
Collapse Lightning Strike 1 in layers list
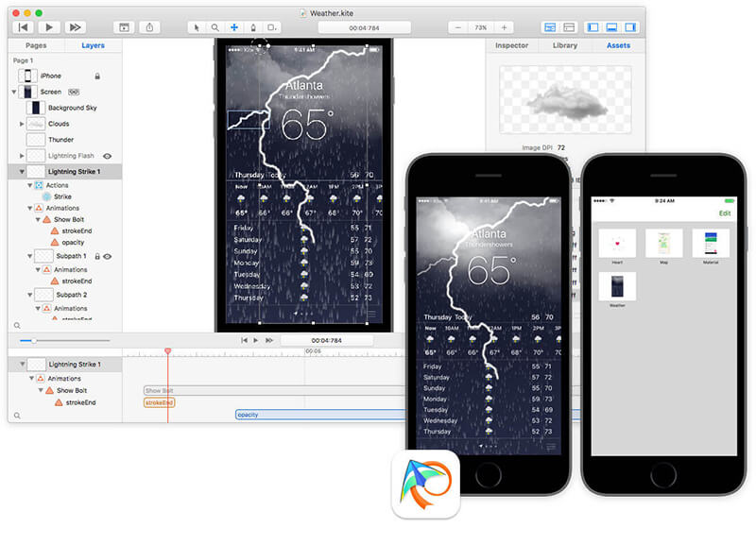pyautogui.click(x=22, y=172)
